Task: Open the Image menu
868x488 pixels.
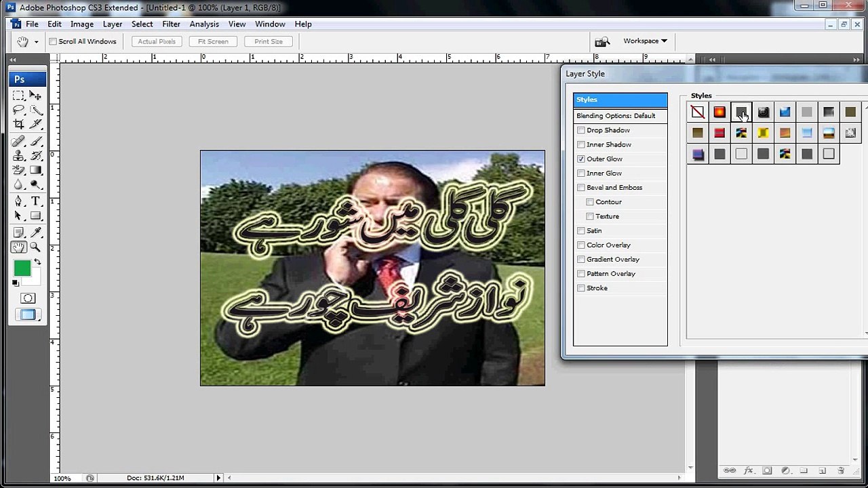Action: click(x=82, y=24)
